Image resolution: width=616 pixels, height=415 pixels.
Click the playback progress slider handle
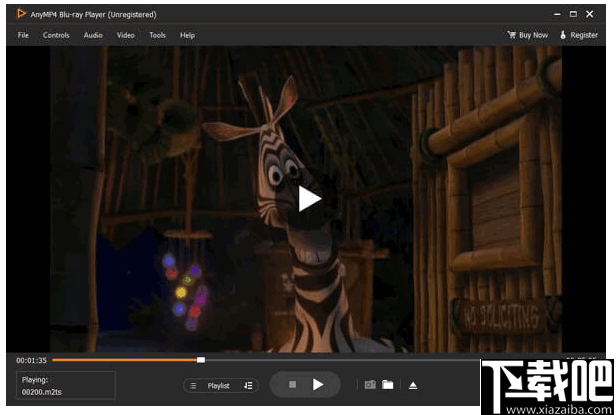(201, 359)
